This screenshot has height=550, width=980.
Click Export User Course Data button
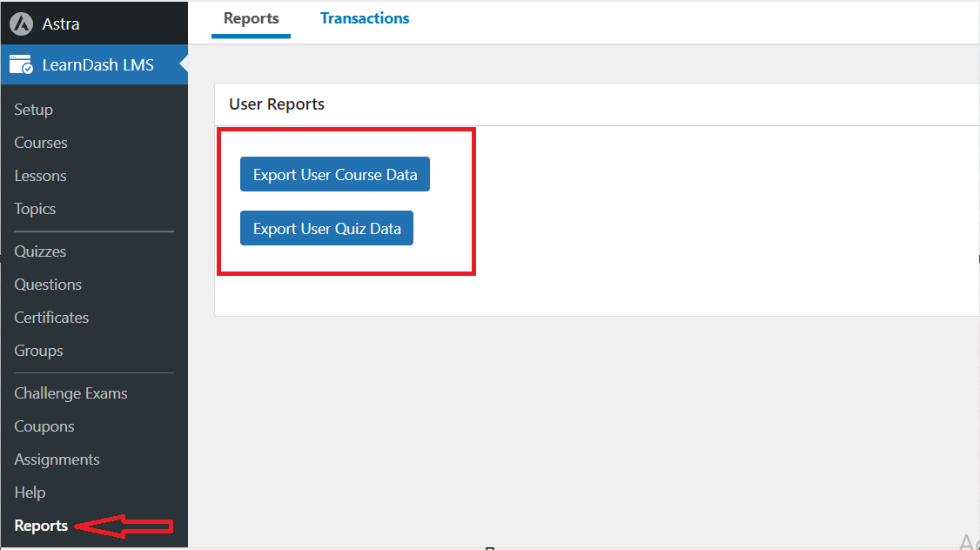(335, 174)
